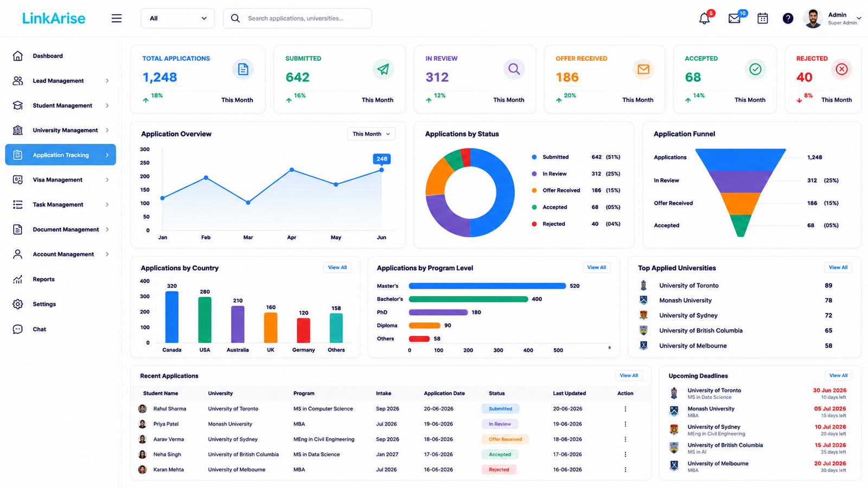Expand University Management chevron
868x488 pixels.
point(107,130)
